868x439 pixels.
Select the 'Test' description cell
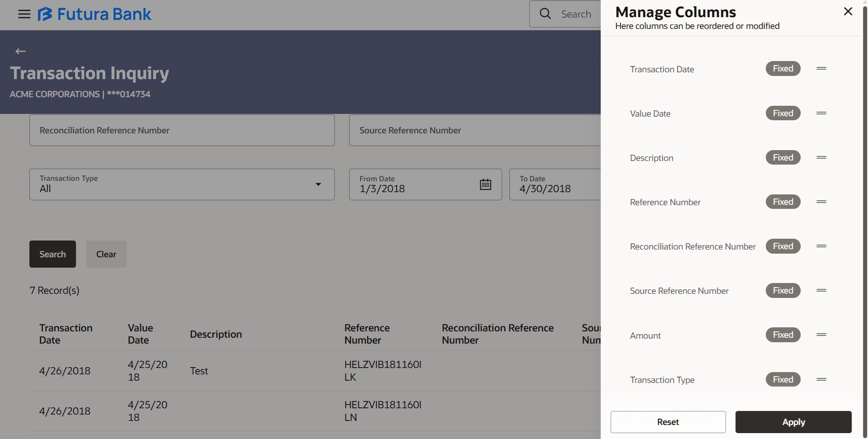(199, 371)
